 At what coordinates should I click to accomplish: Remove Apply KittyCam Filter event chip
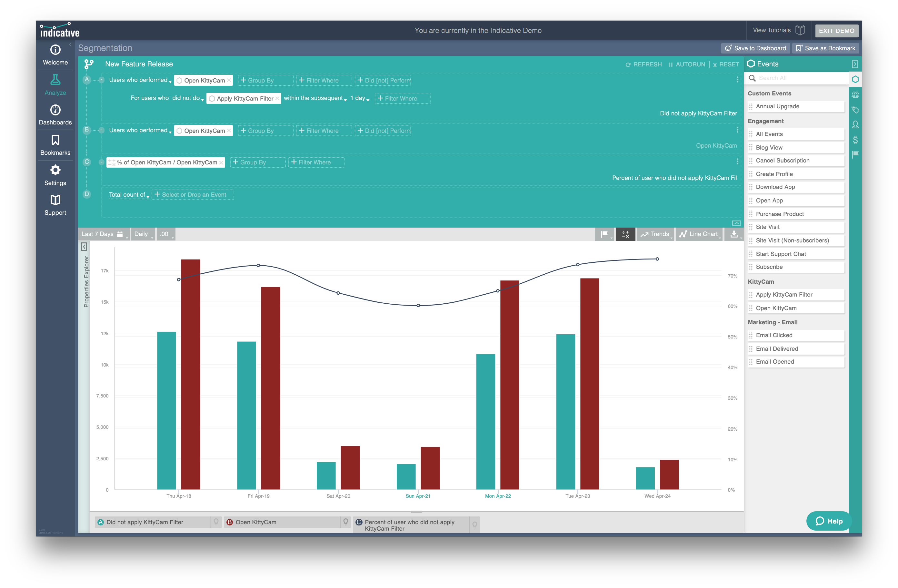pyautogui.click(x=277, y=98)
